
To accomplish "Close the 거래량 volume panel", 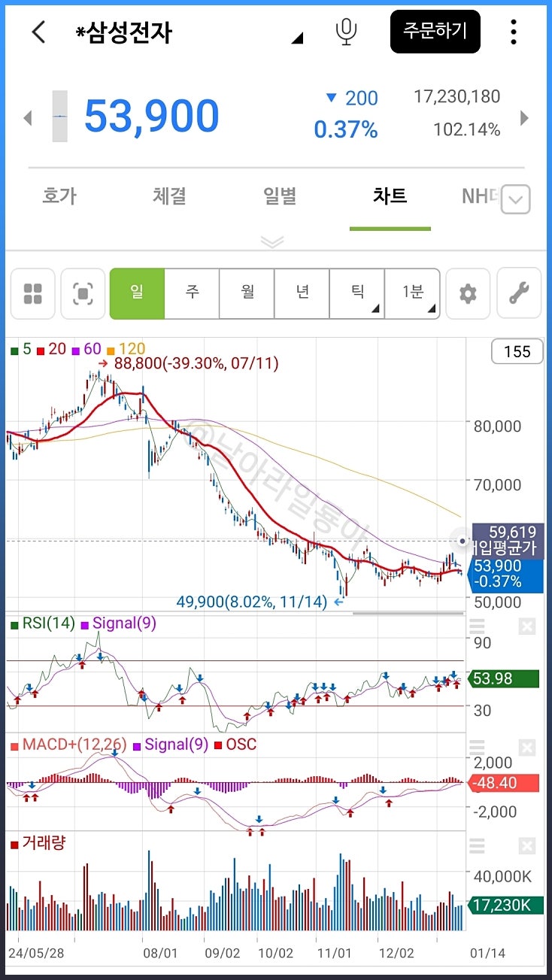I will (x=527, y=846).
